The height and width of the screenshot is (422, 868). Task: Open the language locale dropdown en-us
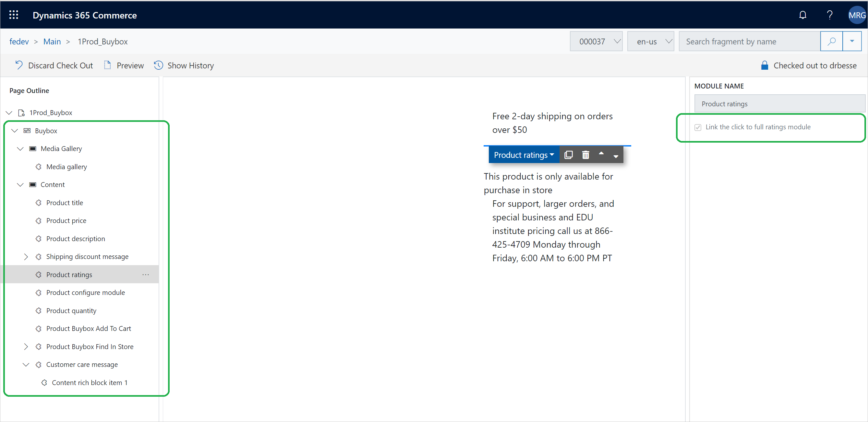click(x=650, y=41)
